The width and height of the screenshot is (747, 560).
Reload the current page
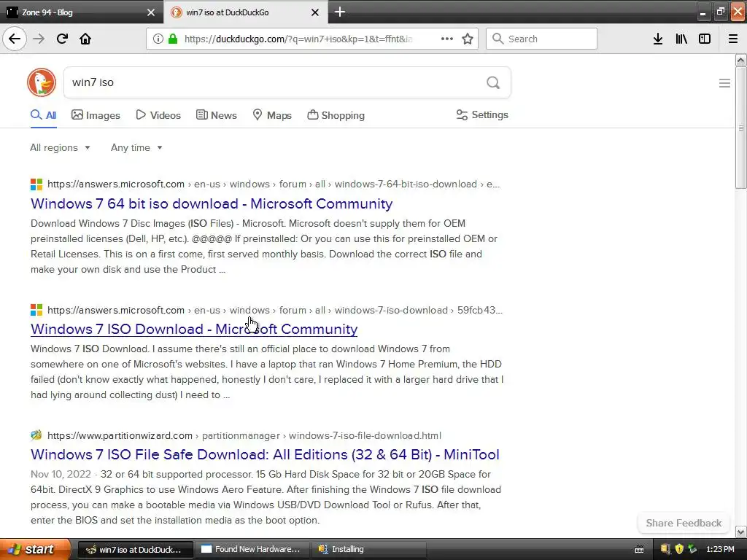point(62,39)
